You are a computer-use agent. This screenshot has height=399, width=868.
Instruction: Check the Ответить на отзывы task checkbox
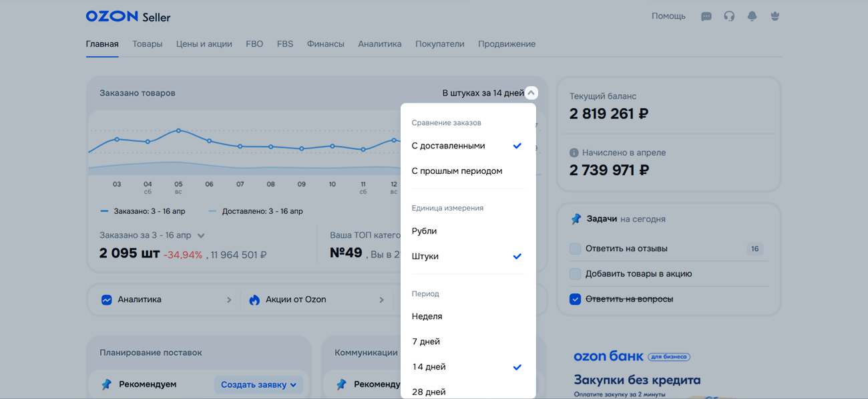coord(575,249)
